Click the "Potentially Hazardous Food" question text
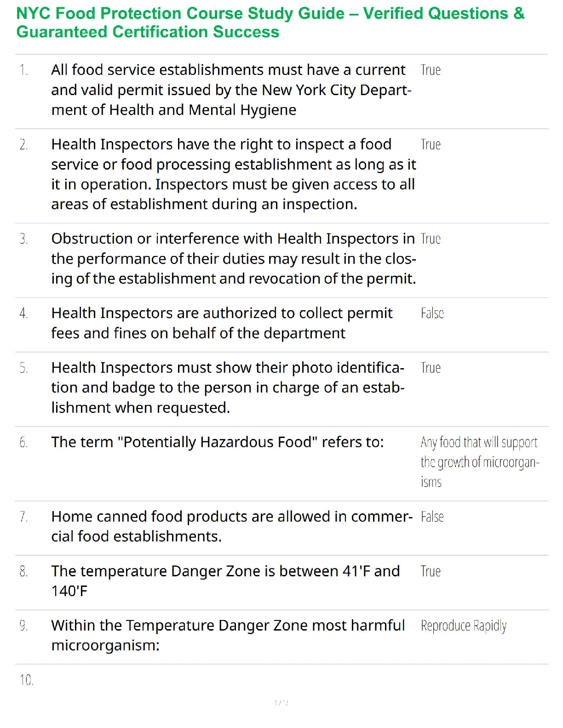563x728 pixels. click(x=217, y=442)
